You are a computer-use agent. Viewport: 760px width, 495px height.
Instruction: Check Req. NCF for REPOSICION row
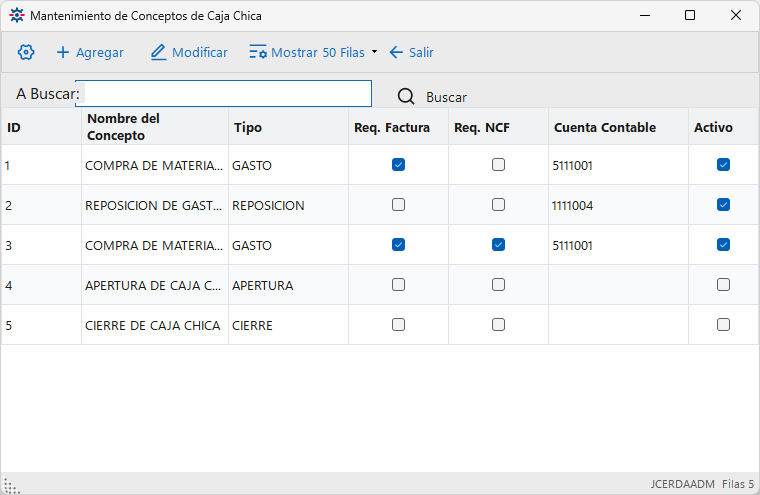498,205
